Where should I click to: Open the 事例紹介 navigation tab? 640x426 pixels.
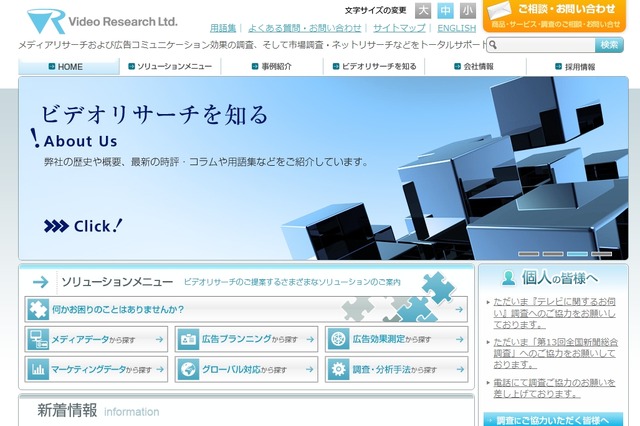pyautogui.click(x=272, y=67)
